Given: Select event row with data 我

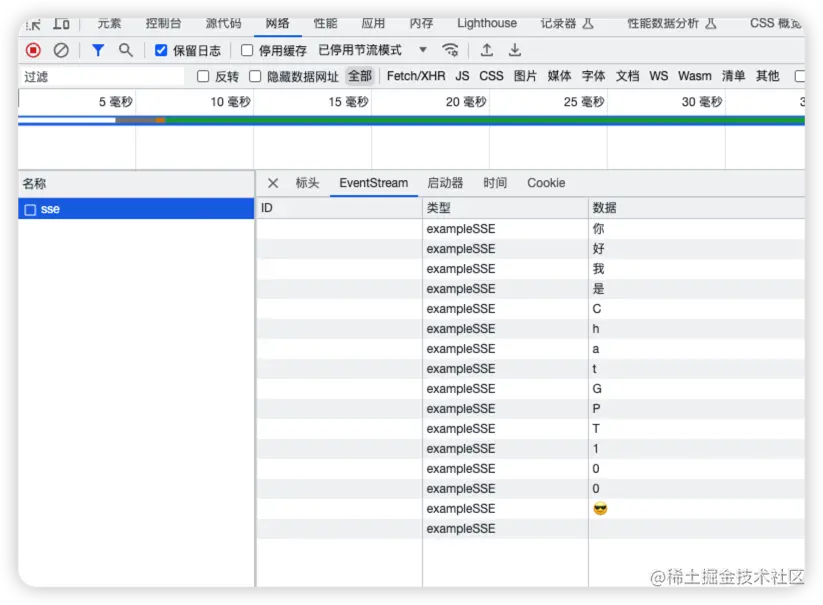Looking at the screenshot, I should pos(531,269).
